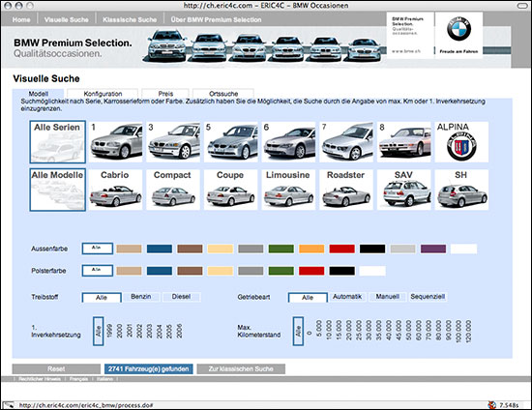Open the Rechtlicher Hinweis link
Viewport: 532px width, 410px height.
click(40, 379)
